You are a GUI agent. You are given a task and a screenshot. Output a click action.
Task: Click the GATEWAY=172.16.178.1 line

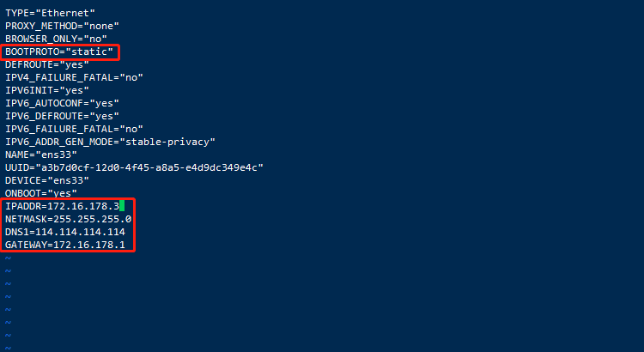click(65, 245)
